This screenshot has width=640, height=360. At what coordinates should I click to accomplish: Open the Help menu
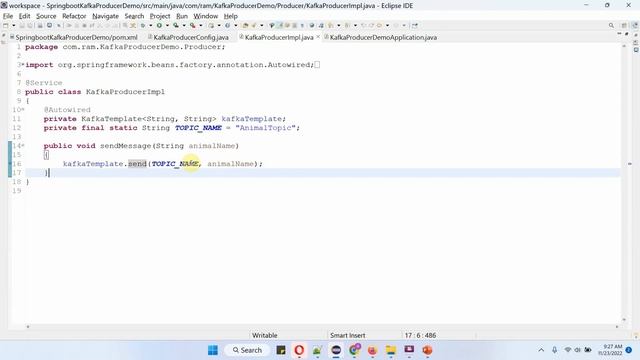231,16
